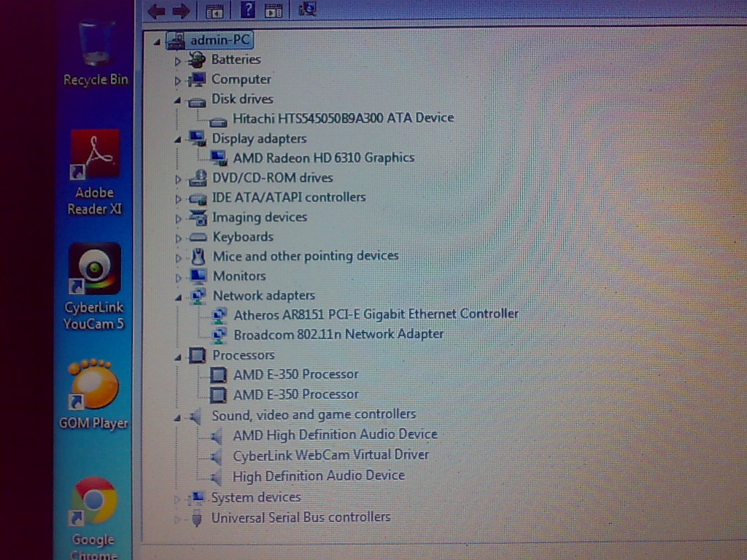Click the System devices category icon
747x560 pixels.
tap(196, 498)
